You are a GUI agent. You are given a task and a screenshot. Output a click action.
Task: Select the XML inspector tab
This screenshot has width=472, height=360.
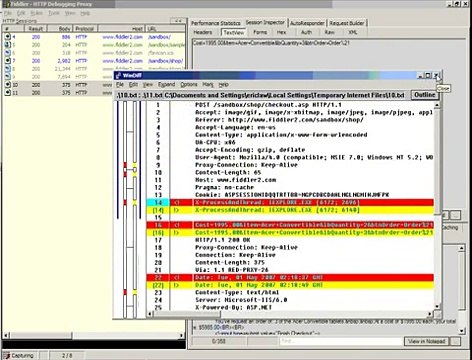click(353, 32)
